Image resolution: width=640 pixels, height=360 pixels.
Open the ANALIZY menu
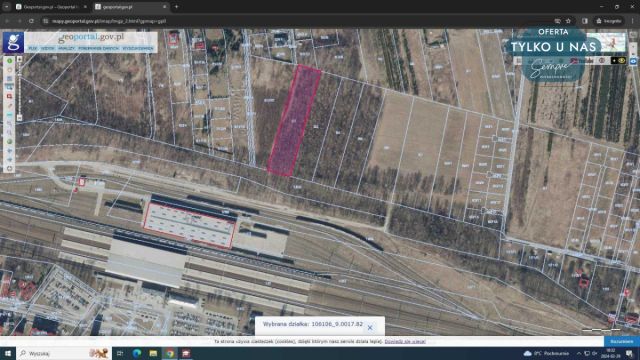[x=66, y=48]
